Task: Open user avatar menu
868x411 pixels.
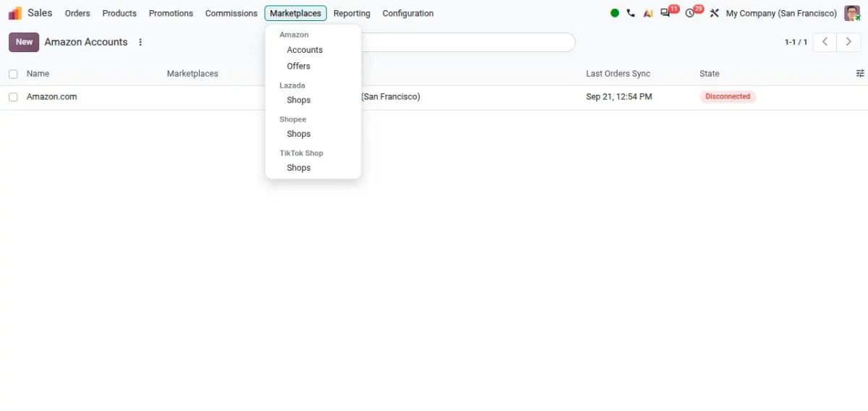Action: [x=852, y=13]
